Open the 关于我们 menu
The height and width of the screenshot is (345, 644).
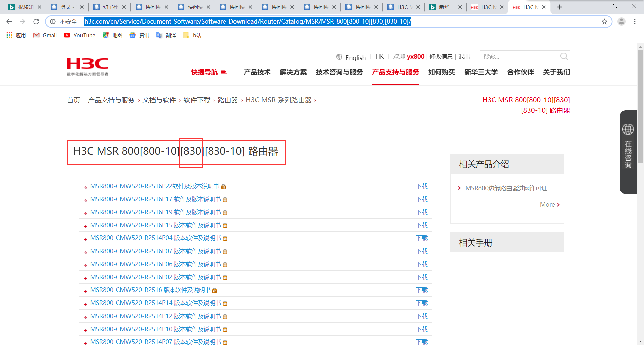[556, 72]
